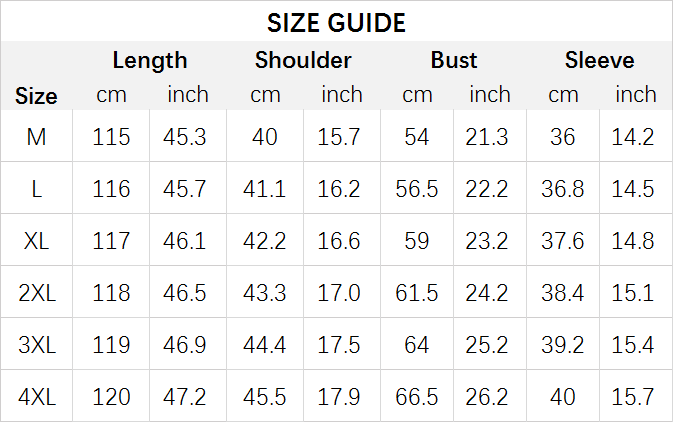This screenshot has height=423, width=674.
Task: Click the 56.5 bust cm cell
Action: pyautogui.click(x=417, y=189)
